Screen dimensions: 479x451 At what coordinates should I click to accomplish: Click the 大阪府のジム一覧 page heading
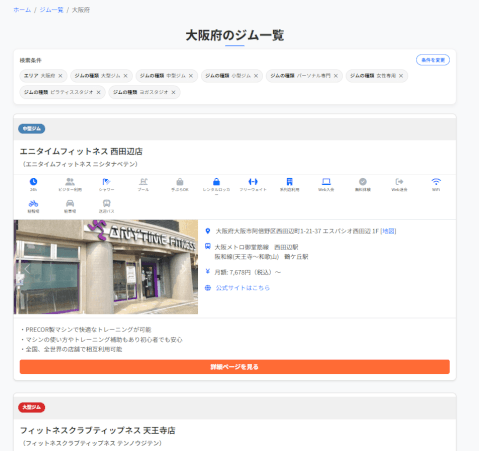pyautogui.click(x=235, y=35)
